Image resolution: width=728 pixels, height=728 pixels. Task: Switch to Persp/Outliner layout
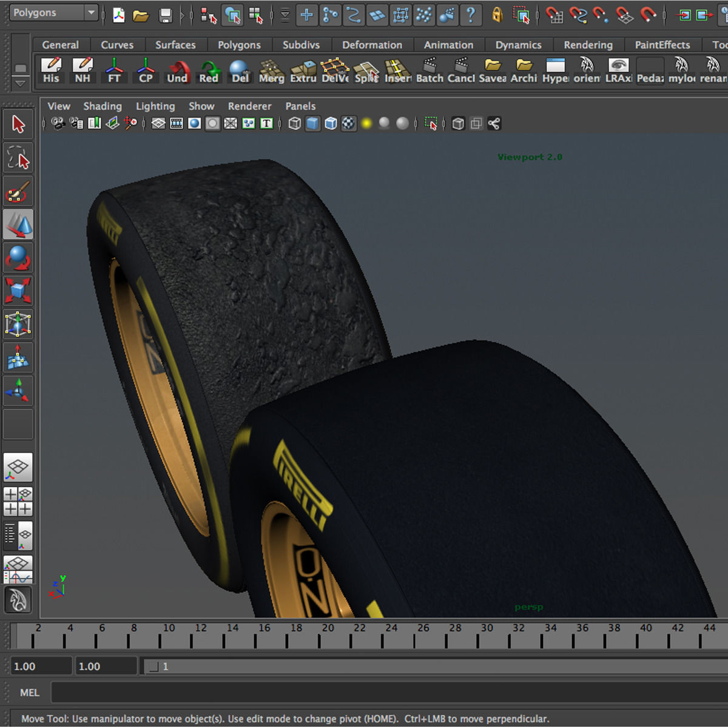click(18, 535)
